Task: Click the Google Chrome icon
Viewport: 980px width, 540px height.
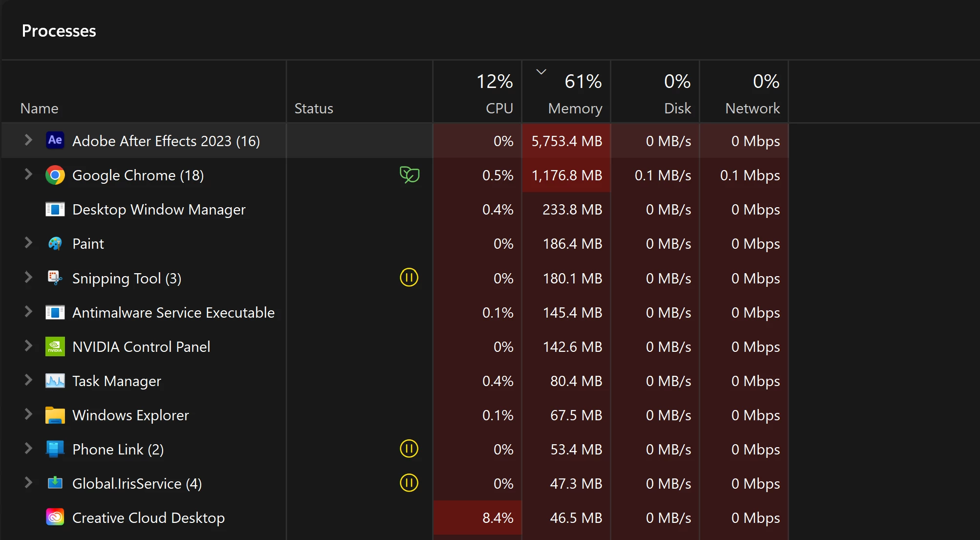Action: click(55, 175)
